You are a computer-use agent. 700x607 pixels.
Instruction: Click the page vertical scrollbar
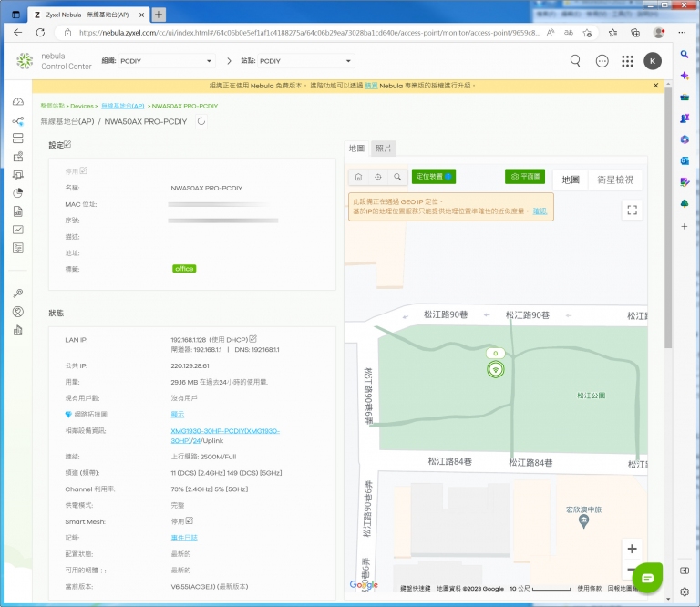coord(668,218)
